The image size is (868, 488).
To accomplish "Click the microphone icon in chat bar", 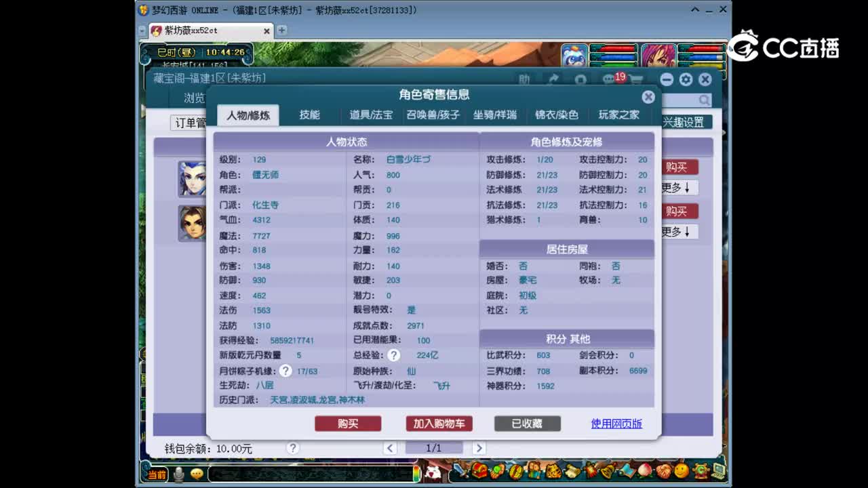I will (x=179, y=474).
